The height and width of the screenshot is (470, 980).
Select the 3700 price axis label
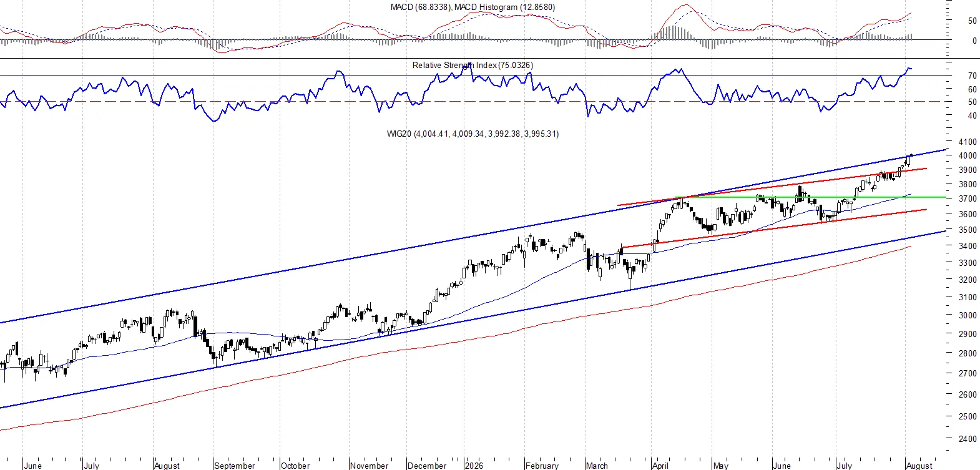tap(968, 198)
